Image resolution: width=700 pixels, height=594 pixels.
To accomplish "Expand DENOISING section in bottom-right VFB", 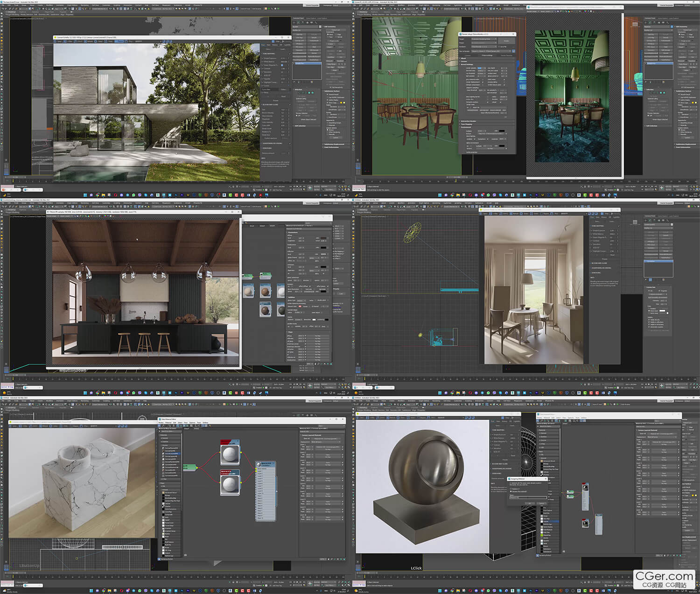I will pyautogui.click(x=497, y=473).
